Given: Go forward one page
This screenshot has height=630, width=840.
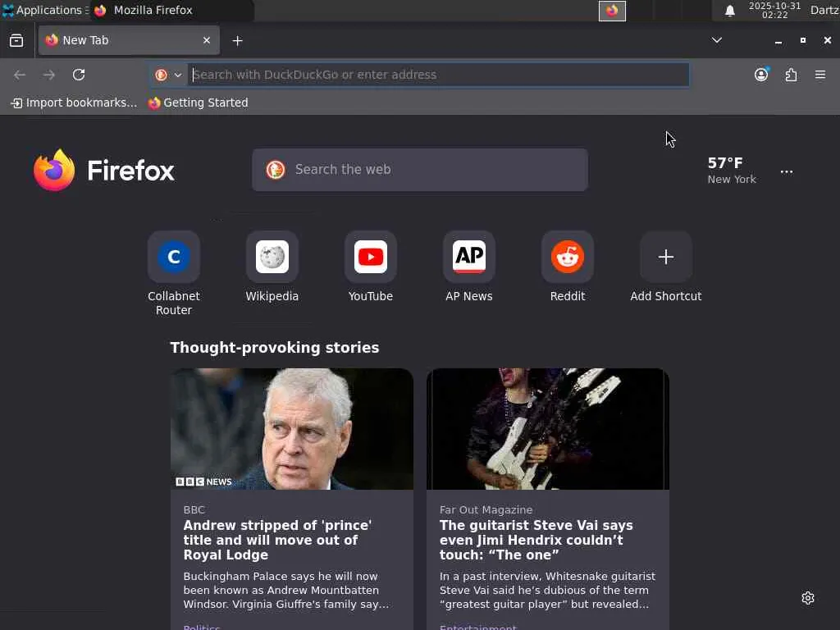Looking at the screenshot, I should pyautogui.click(x=49, y=75).
